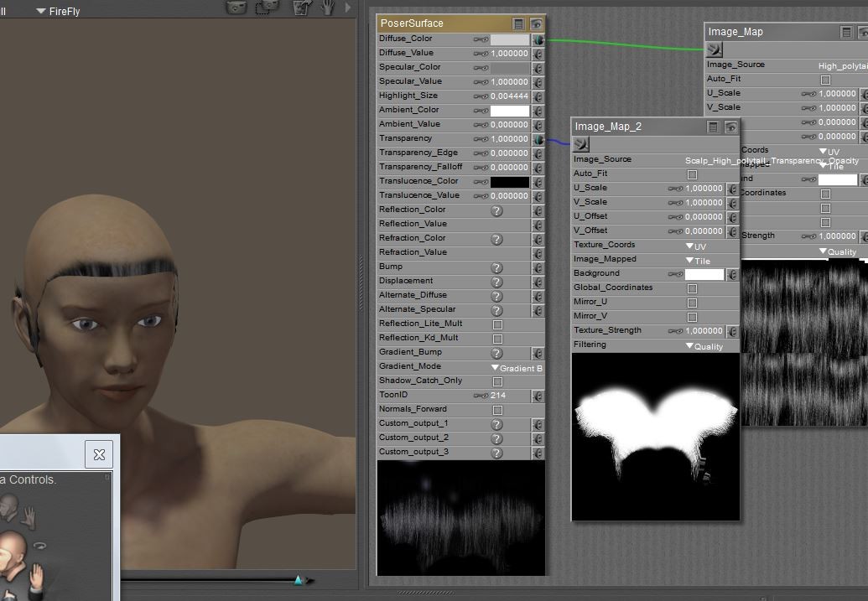The width and height of the screenshot is (868, 601).
Task: Click the PoserSurface node options list icon
Action: [519, 24]
